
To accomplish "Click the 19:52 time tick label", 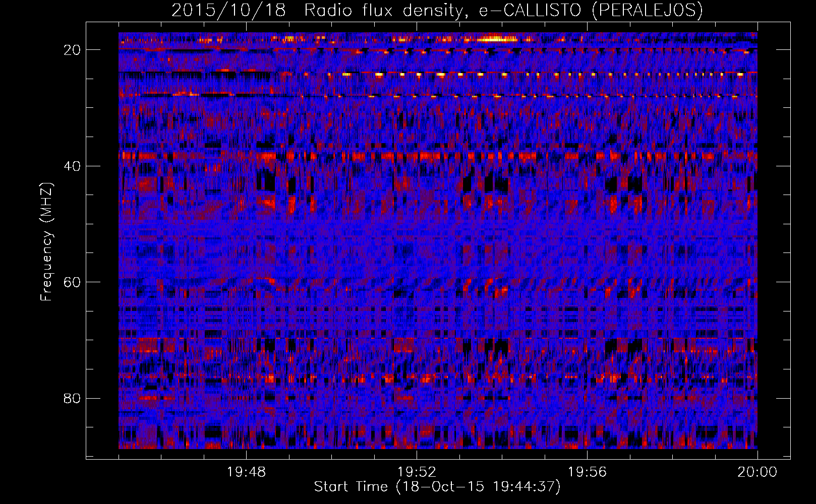I will tap(417, 472).
